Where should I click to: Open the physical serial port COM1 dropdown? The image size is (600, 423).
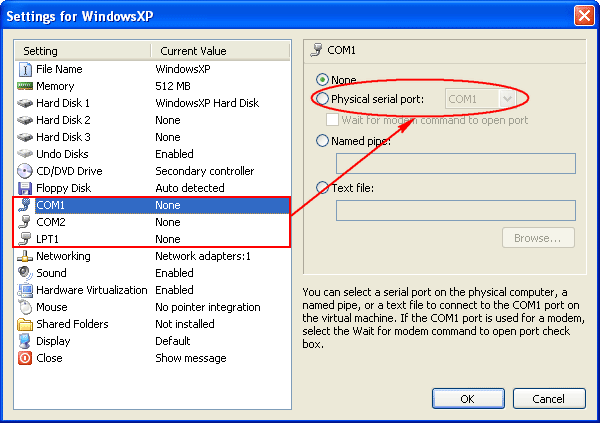click(507, 99)
